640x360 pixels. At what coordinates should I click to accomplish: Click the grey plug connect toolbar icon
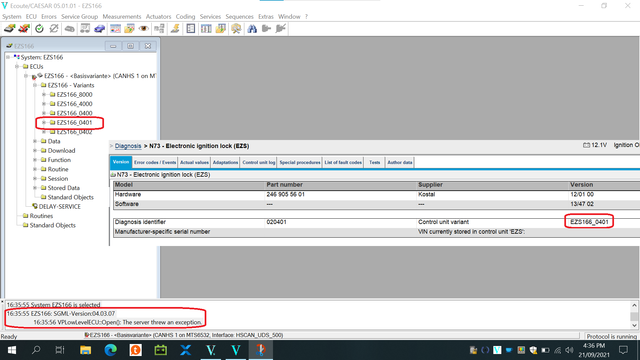[266, 29]
